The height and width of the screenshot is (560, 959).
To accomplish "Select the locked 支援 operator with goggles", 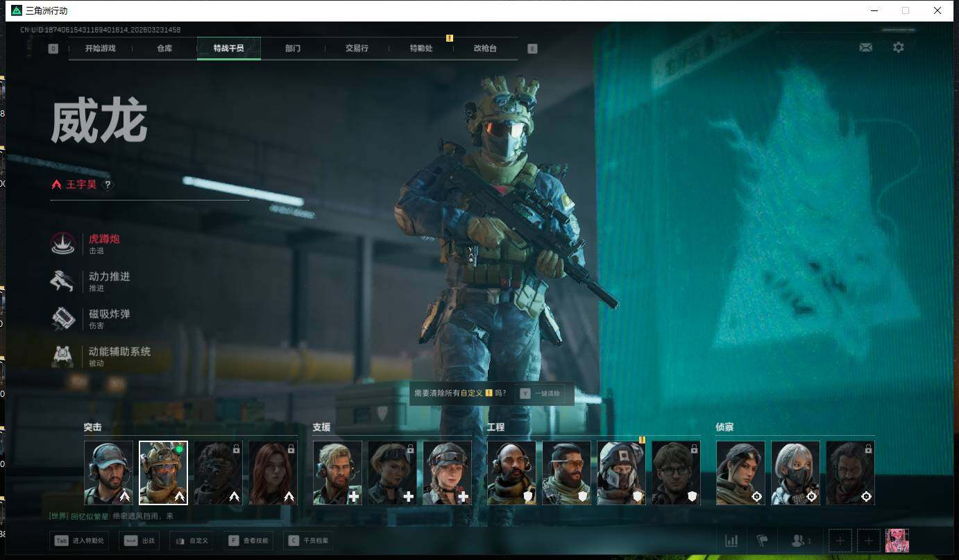I will pos(392,473).
